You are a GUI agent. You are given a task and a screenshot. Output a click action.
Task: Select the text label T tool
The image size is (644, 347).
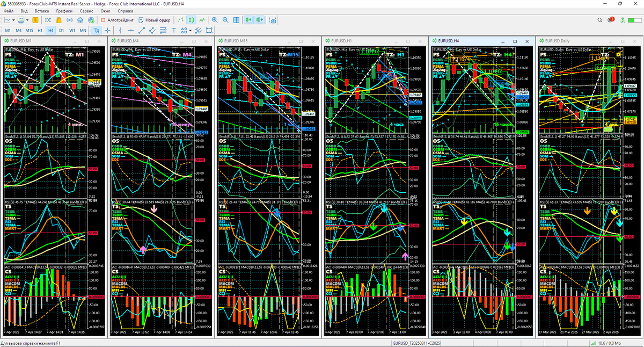(174, 31)
